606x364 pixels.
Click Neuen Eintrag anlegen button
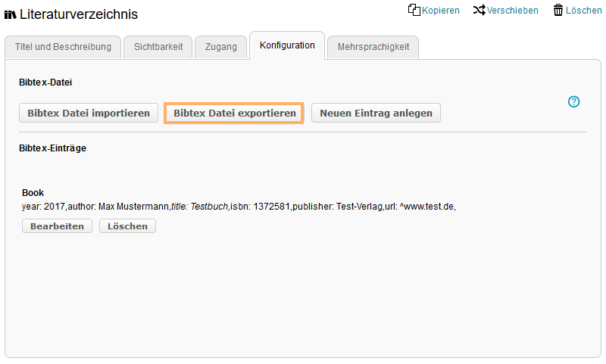[x=376, y=113]
